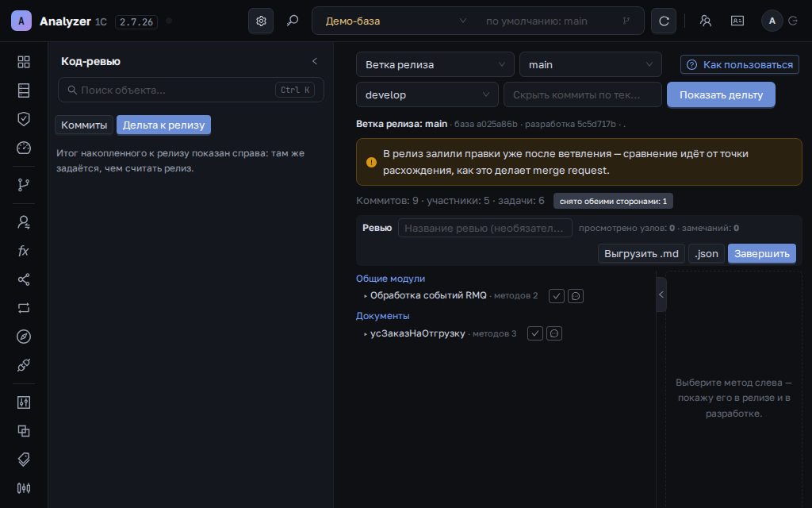Image resolution: width=812 pixels, height=508 pixels.
Task: Click the refresh button in top bar
Action: click(x=664, y=21)
